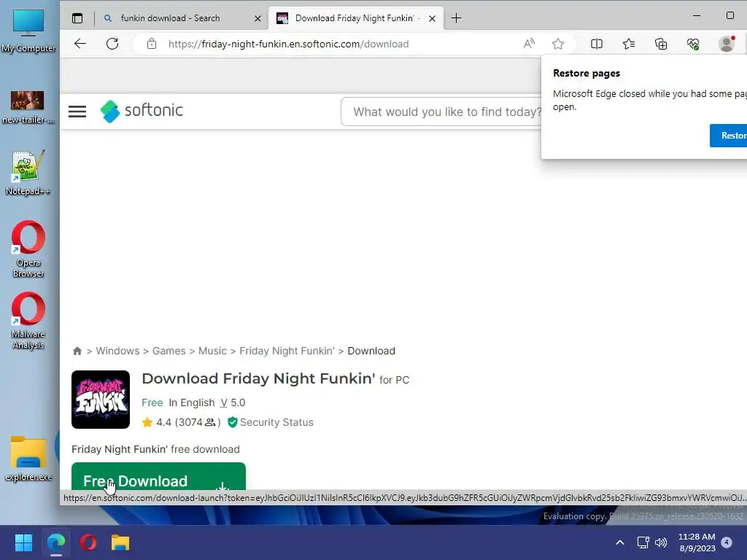Click the Security Status shield link
Viewport: 747px width, 560px height.
pyautogui.click(x=271, y=422)
